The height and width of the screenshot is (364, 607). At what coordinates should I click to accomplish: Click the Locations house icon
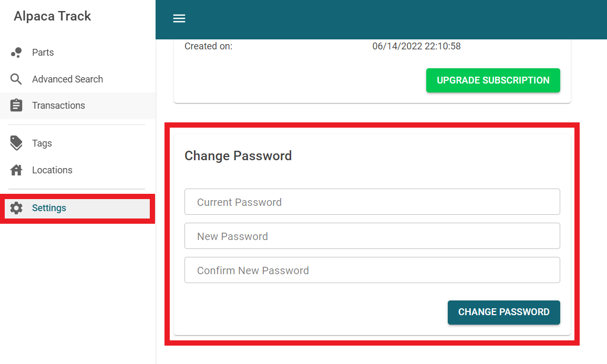(x=16, y=170)
